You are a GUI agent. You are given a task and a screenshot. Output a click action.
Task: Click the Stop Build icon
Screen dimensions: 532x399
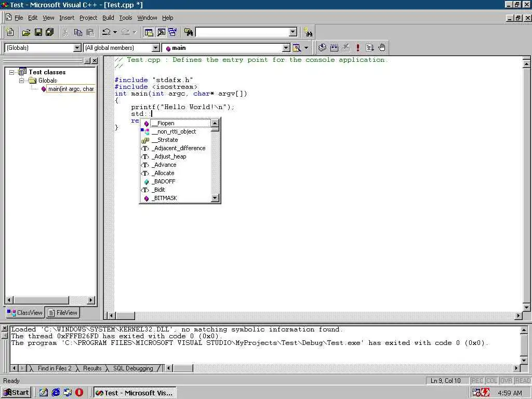click(x=345, y=48)
